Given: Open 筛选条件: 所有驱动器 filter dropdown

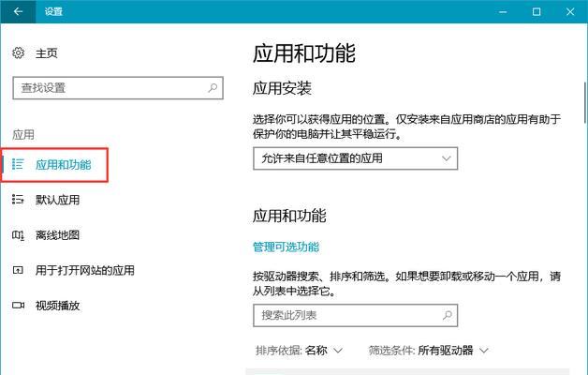Looking at the screenshot, I should pyautogui.click(x=428, y=351).
